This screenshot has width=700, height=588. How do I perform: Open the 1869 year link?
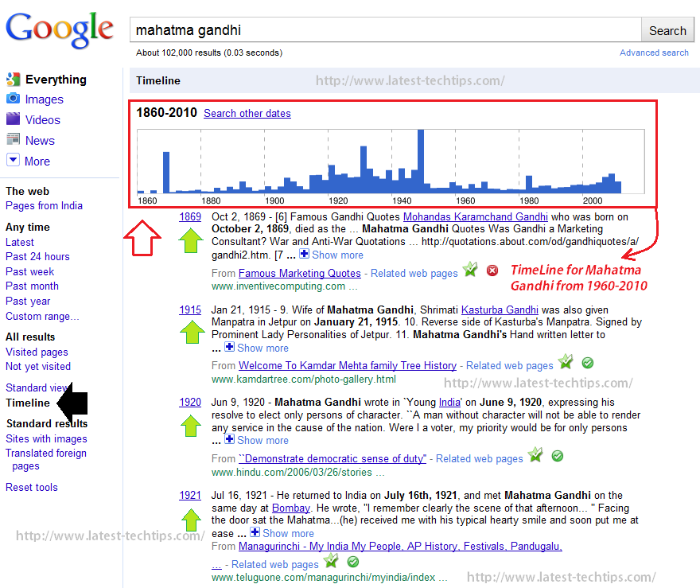[x=190, y=217]
